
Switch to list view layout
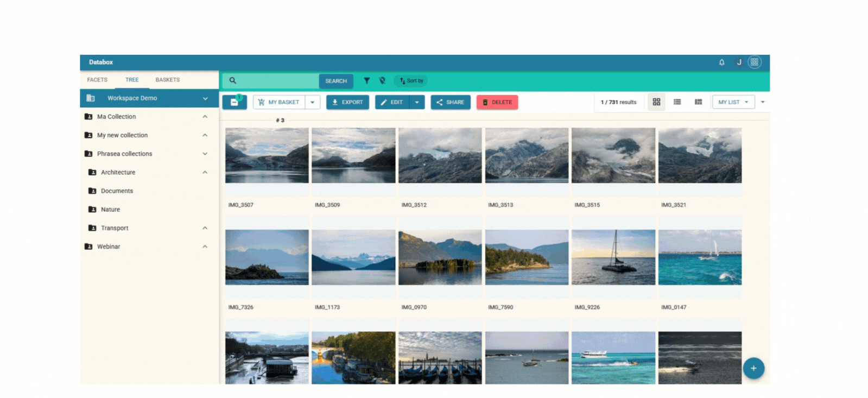677,102
